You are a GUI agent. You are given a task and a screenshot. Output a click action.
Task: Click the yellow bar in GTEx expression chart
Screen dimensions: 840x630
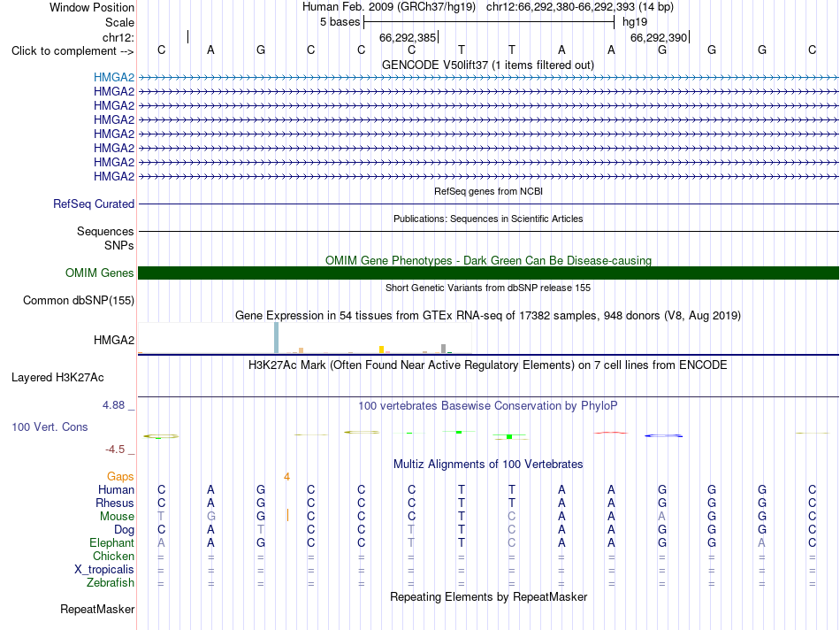(x=381, y=350)
